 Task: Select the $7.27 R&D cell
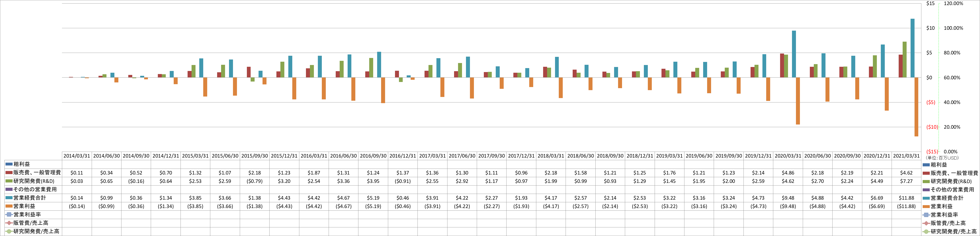(906, 181)
